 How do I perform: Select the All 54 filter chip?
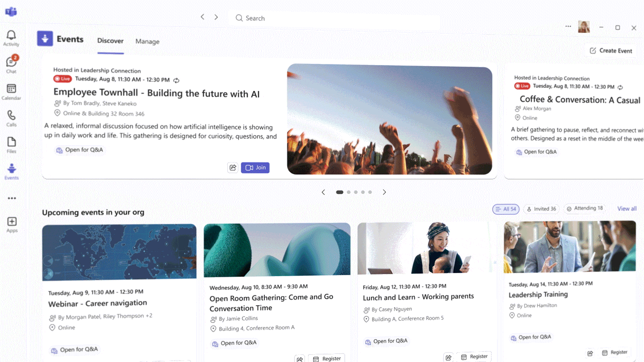(x=506, y=209)
